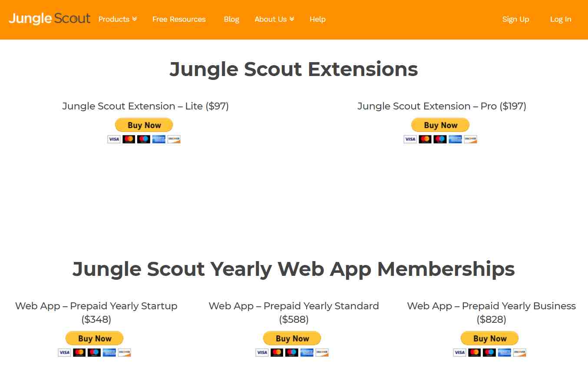Screen dimensions: 588x381
Task: Buy Now for Extension Pro ($197)
Action: point(440,125)
